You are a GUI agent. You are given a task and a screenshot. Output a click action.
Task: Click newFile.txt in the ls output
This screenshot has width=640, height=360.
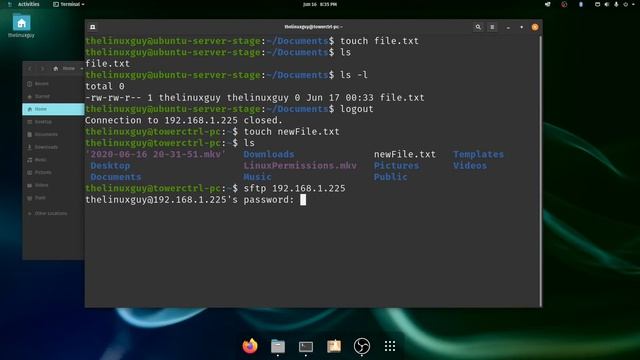404,154
